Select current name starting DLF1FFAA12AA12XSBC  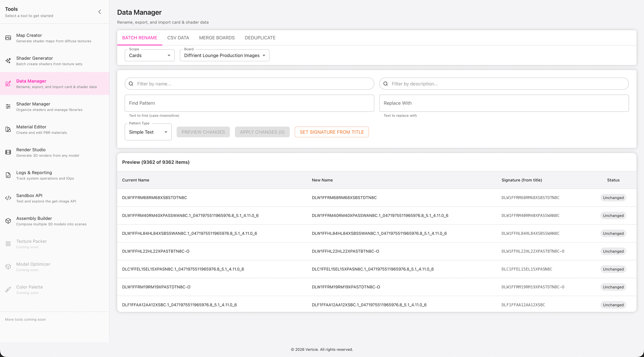[x=179, y=305]
